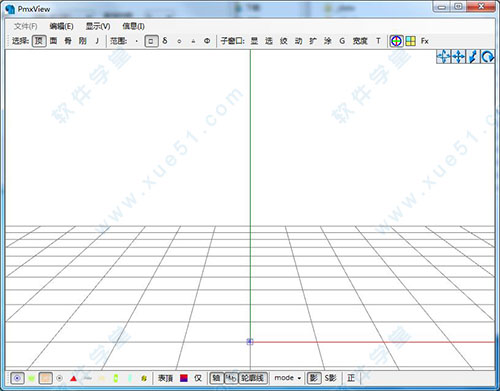Open the 动 sub-window

point(298,41)
